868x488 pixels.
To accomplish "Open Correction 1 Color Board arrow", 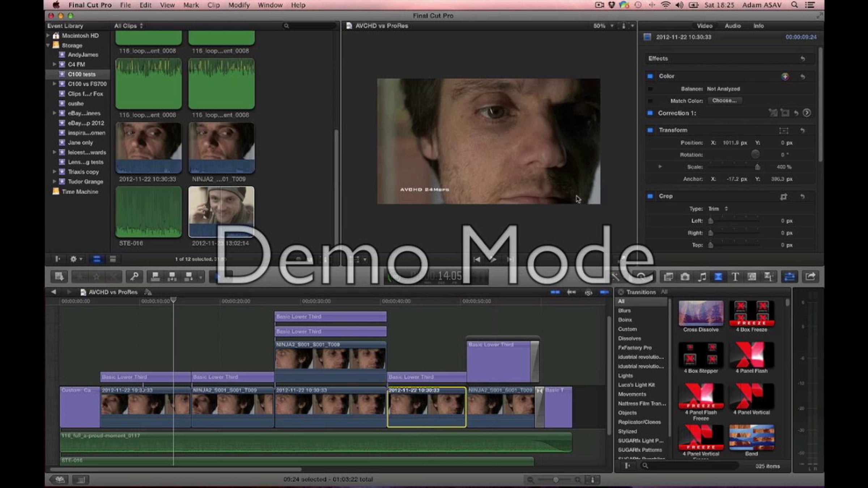I will (x=807, y=113).
